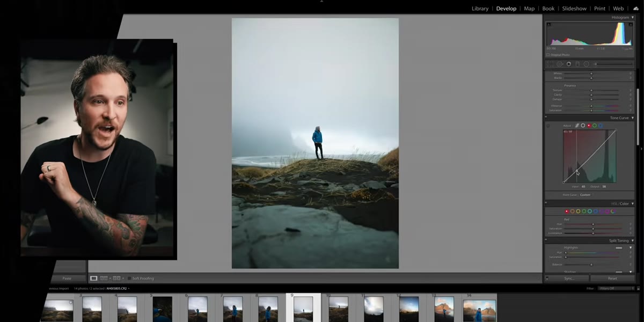Click the tone curve control point

pyautogui.click(x=577, y=172)
